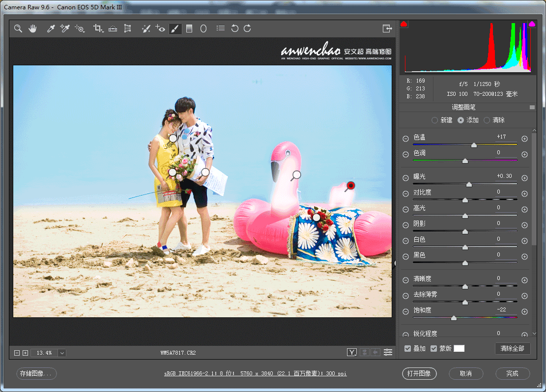Decrease 饱和度 with minus icon
The image size is (546, 392).
(x=405, y=311)
